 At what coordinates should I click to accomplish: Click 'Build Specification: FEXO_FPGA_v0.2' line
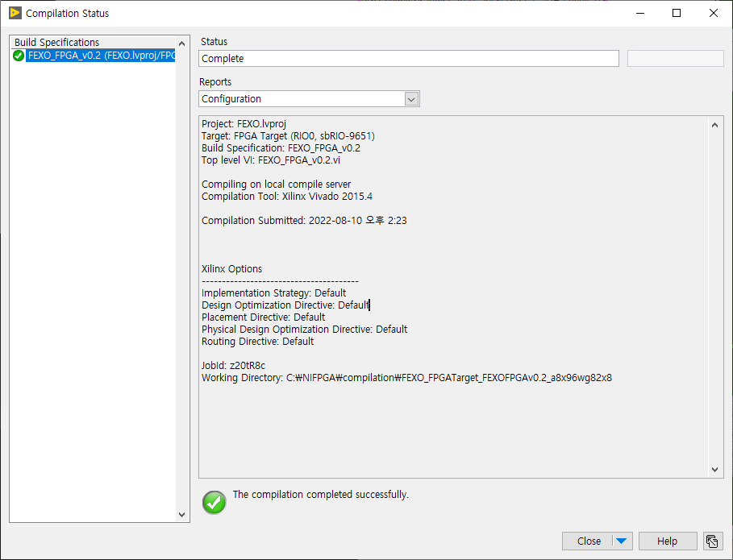coord(281,148)
